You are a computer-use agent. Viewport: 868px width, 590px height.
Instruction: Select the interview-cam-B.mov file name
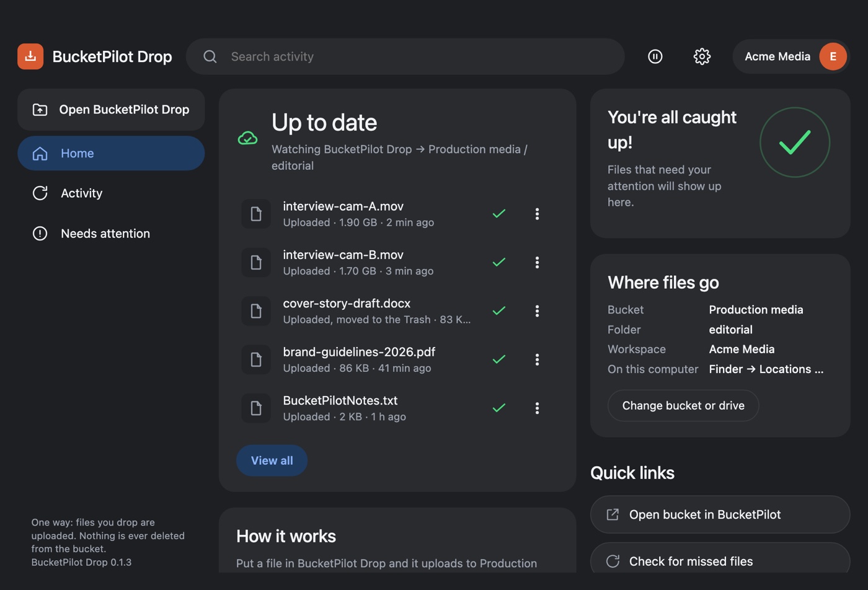pos(343,255)
